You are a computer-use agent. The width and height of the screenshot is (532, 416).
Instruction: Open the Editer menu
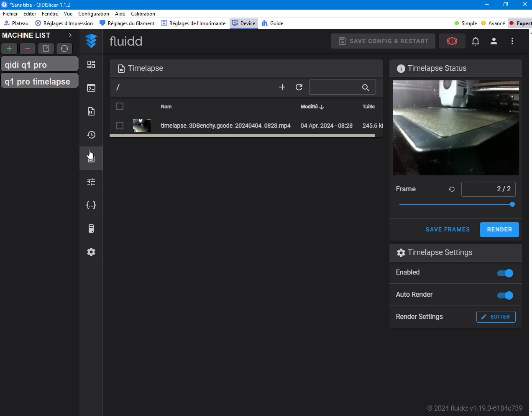(x=30, y=14)
